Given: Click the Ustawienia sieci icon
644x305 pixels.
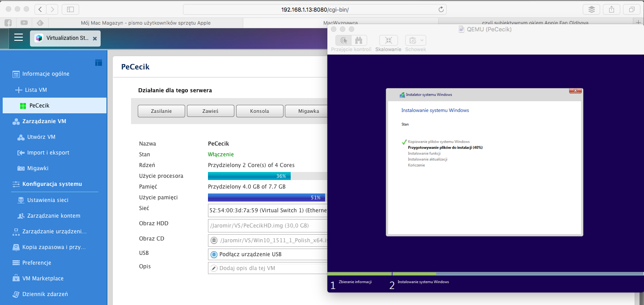Looking at the screenshot, I should (21, 200).
